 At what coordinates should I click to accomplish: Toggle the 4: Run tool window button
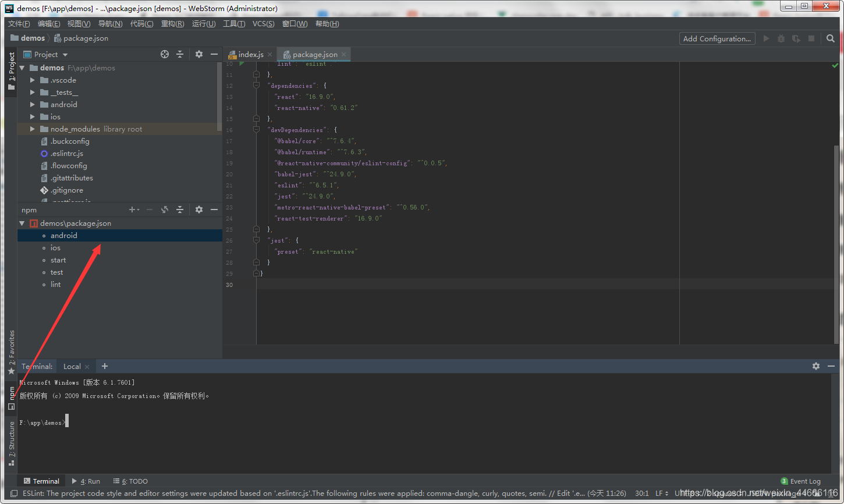coord(86,481)
